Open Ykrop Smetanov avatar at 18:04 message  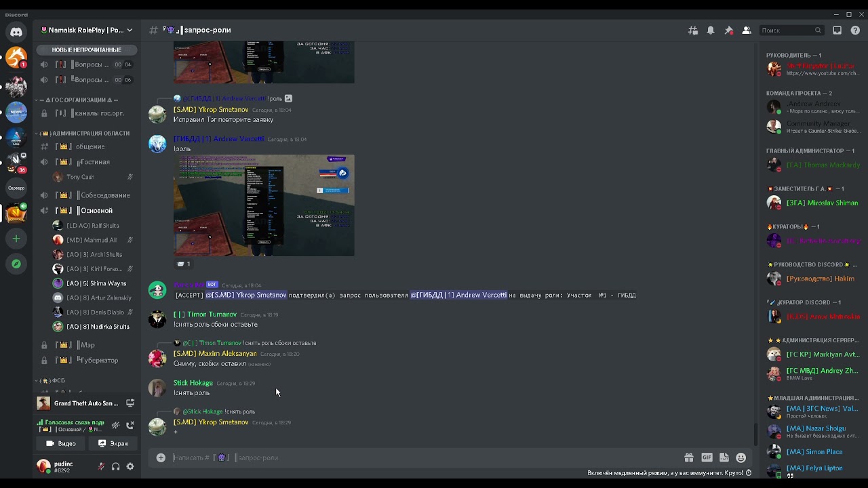pos(157,114)
